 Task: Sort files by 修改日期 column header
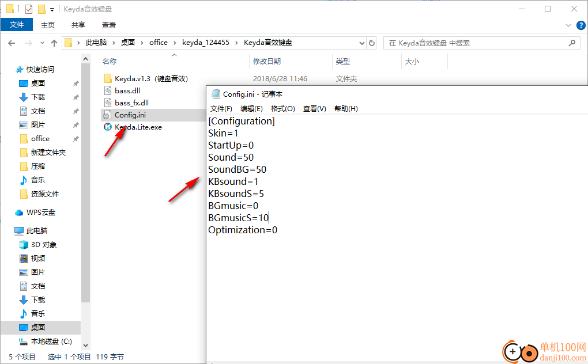(267, 62)
